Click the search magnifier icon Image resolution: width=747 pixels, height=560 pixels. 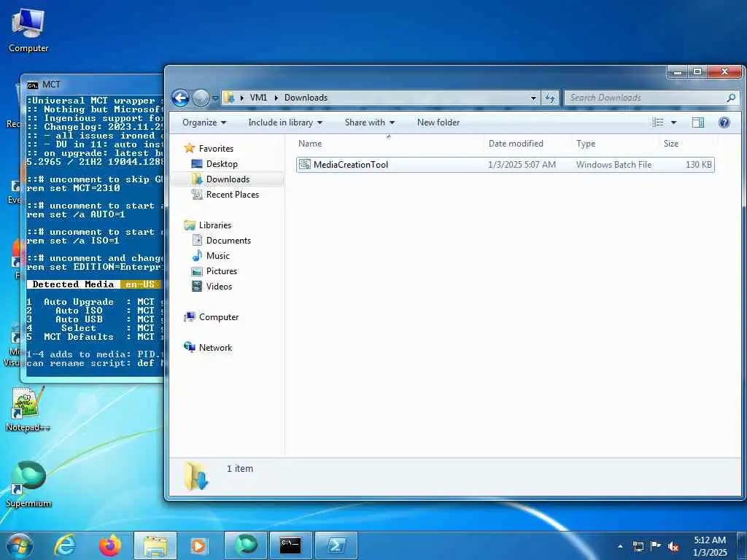click(x=731, y=98)
